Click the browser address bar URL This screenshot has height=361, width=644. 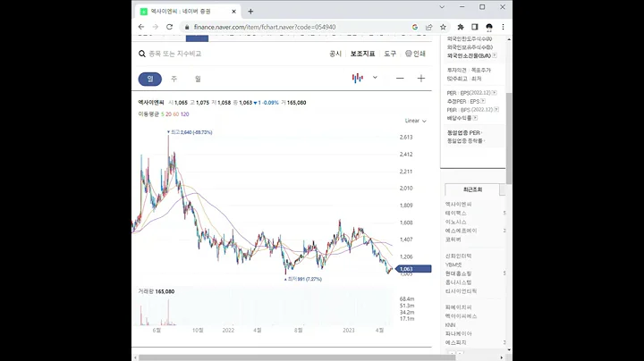265,27
